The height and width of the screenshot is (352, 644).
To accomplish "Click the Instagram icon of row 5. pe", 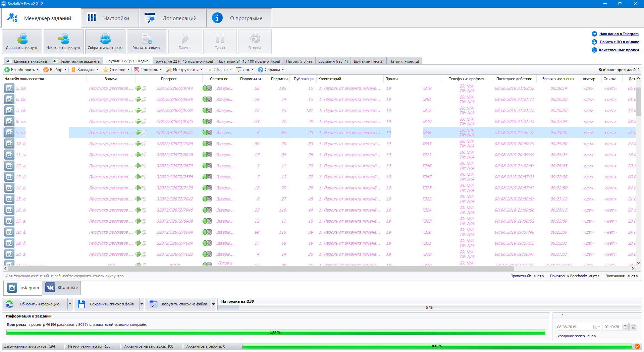I will pyautogui.click(x=9, y=88).
